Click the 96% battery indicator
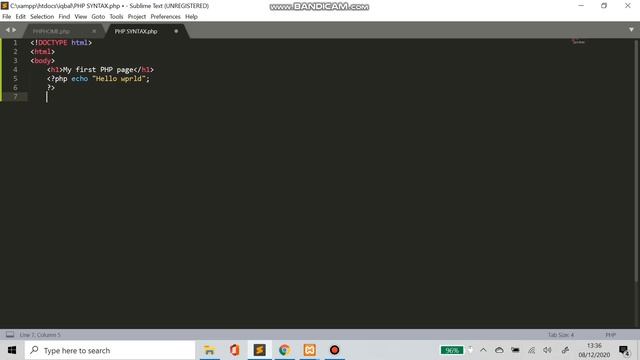640x360 pixels. [452, 350]
